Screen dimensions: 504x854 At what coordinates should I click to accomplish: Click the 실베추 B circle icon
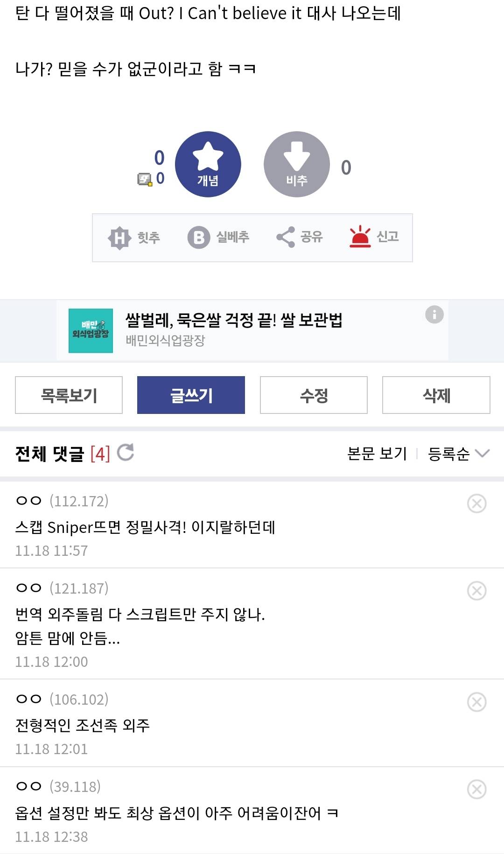199,238
